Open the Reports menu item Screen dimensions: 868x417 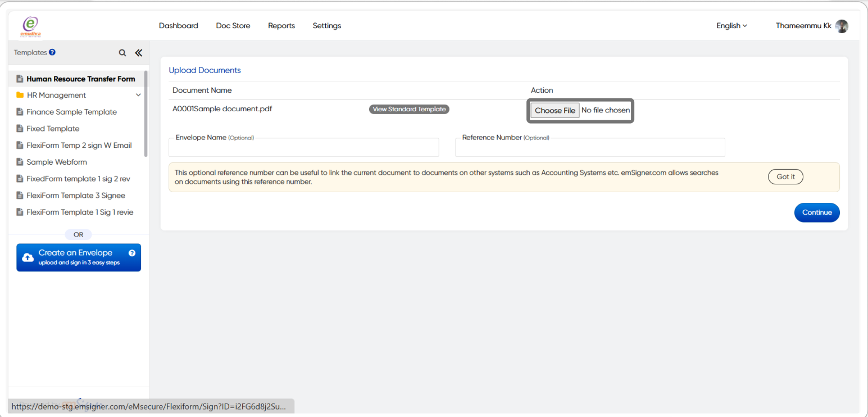pyautogui.click(x=281, y=26)
